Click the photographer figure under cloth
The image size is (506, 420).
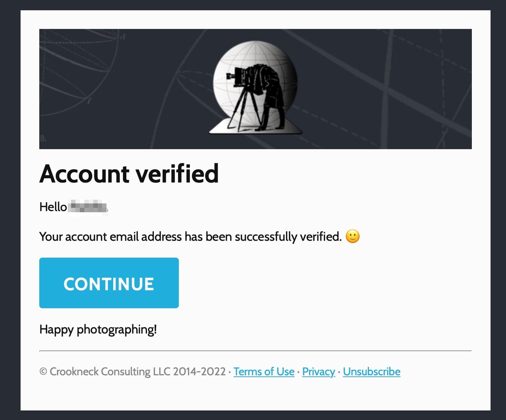pos(270,93)
